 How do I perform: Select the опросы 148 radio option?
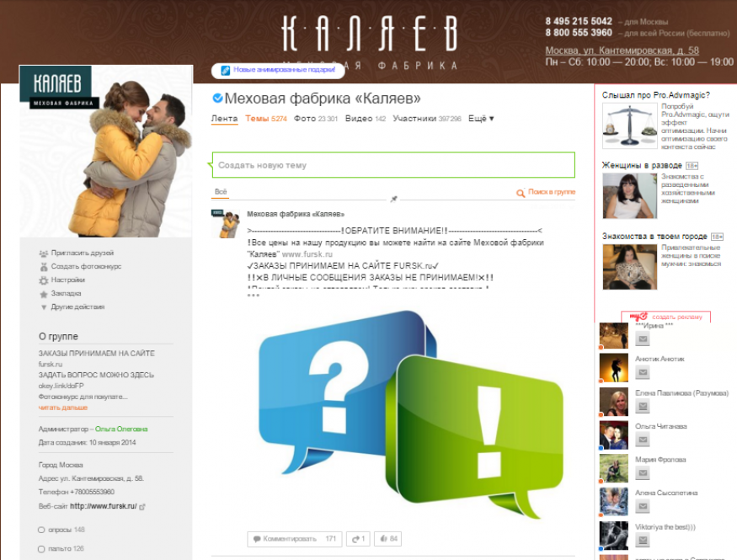pos(41,530)
